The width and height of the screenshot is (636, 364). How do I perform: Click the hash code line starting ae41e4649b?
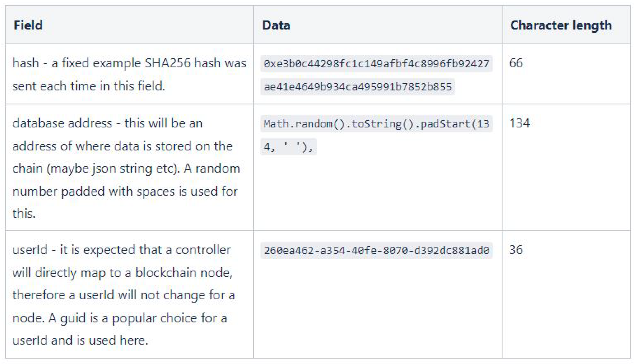click(x=357, y=87)
